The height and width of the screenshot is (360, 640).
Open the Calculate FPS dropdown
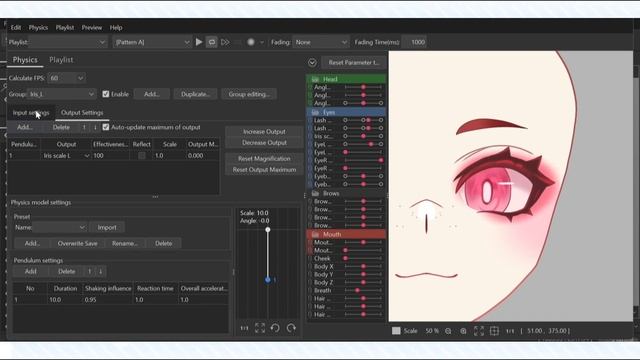point(67,78)
